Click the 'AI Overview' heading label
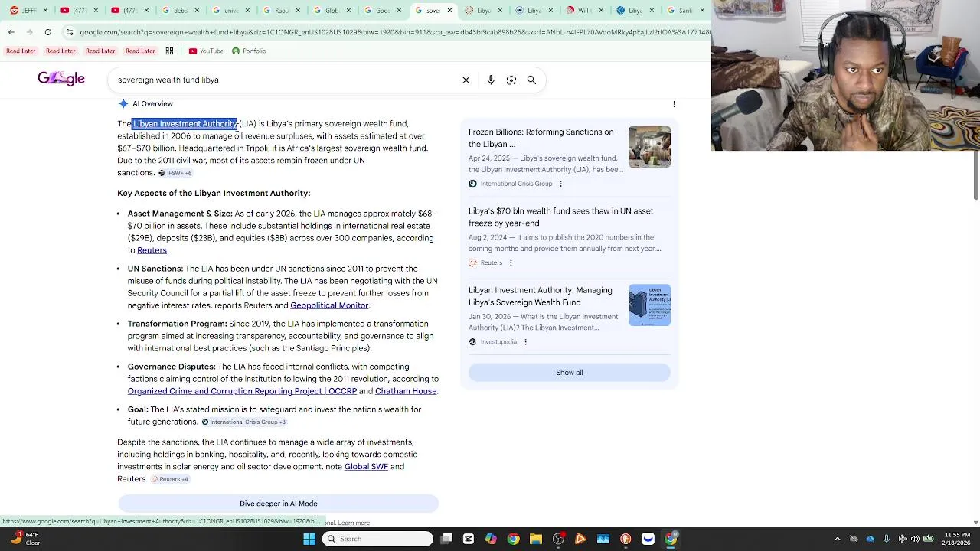The height and width of the screenshot is (551, 980). click(152, 104)
